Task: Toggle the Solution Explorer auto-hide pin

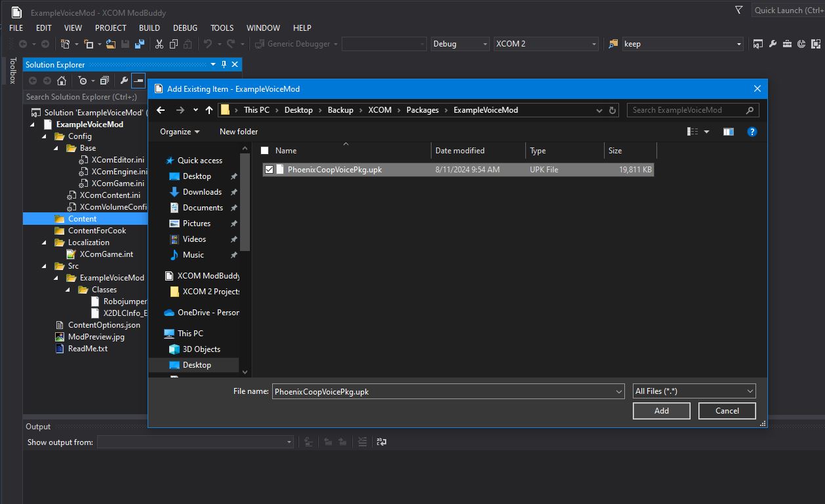Action: point(224,64)
